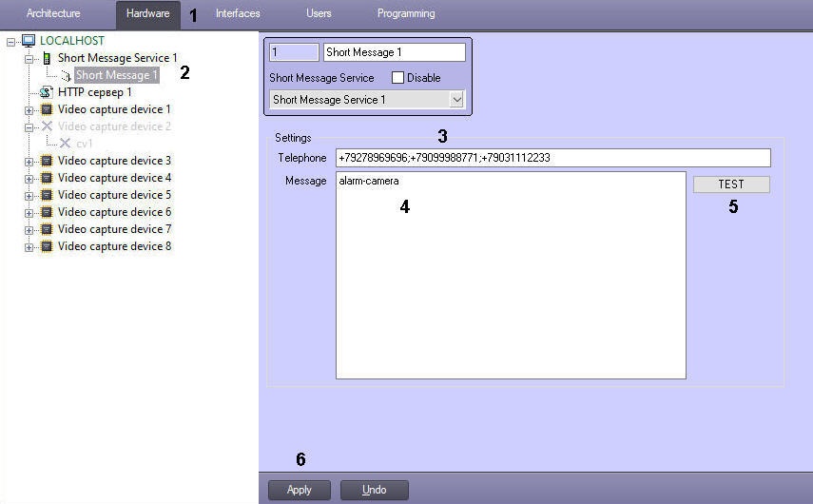Click the Short Message 1 name field
Screen dimensions: 813x504
tap(394, 52)
